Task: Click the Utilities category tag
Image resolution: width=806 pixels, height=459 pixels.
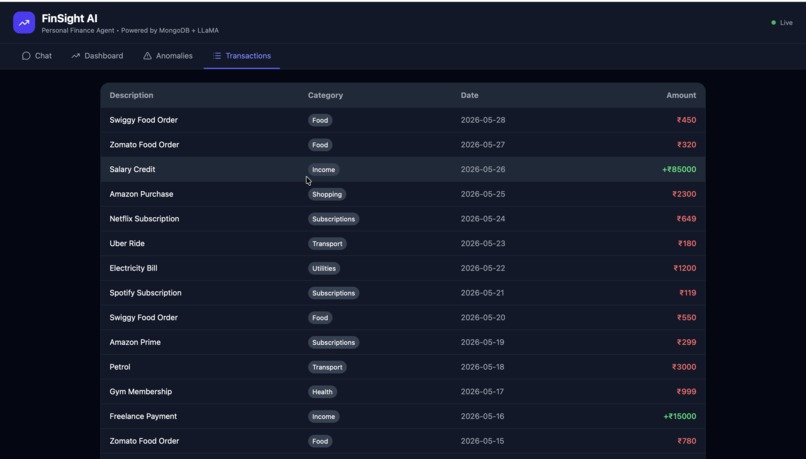Action: tap(324, 268)
